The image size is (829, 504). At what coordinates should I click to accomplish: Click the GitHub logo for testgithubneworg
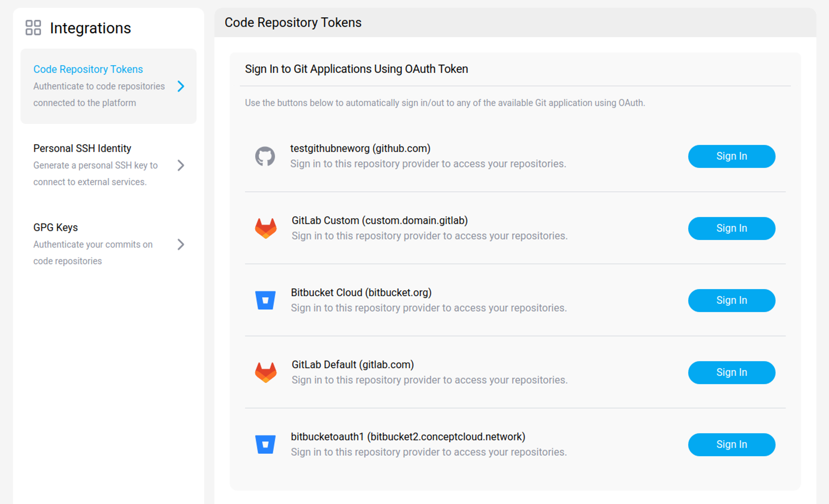tap(266, 156)
